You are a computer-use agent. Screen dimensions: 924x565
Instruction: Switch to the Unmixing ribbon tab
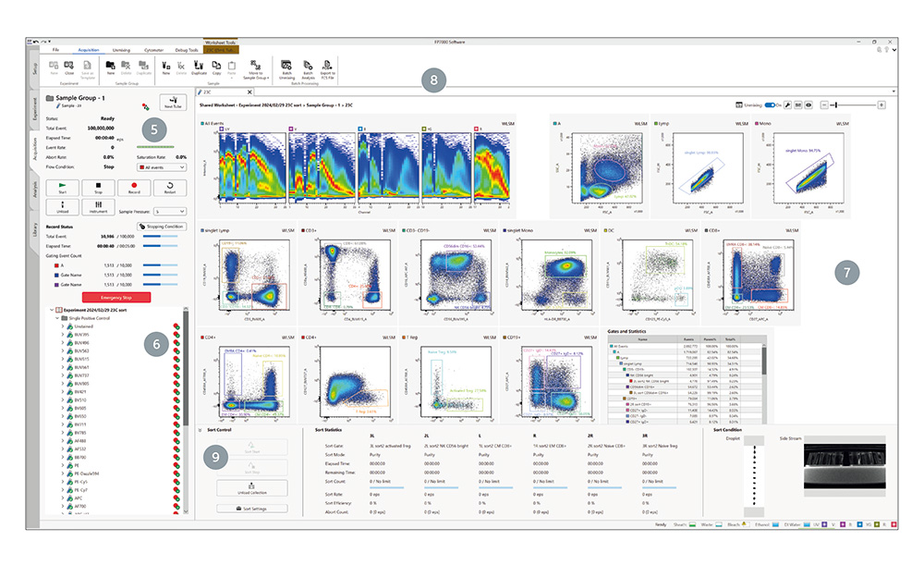[121, 49]
